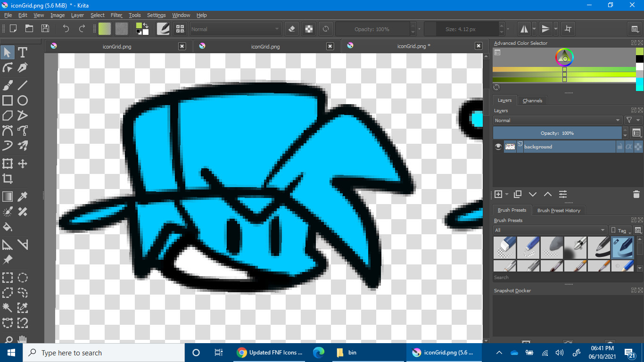The width and height of the screenshot is (644, 362).
Task: Close the second iconGrid.png tab
Action: pyautogui.click(x=330, y=46)
